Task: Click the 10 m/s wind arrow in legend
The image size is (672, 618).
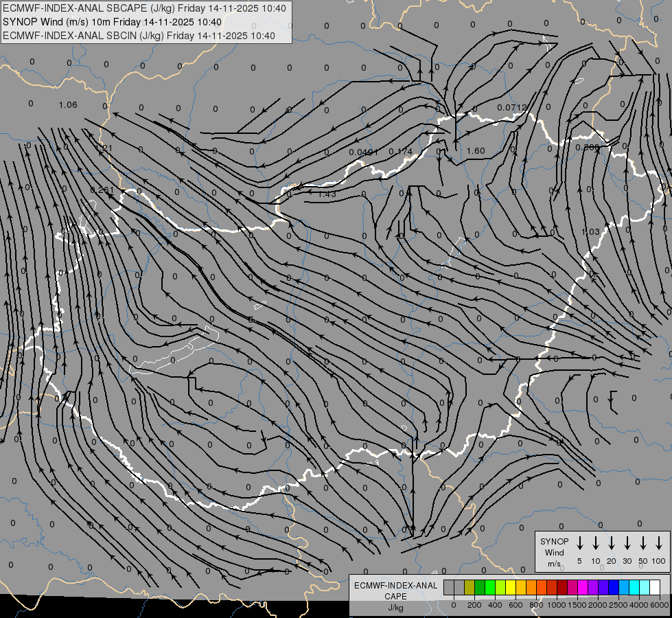Action: (595, 543)
